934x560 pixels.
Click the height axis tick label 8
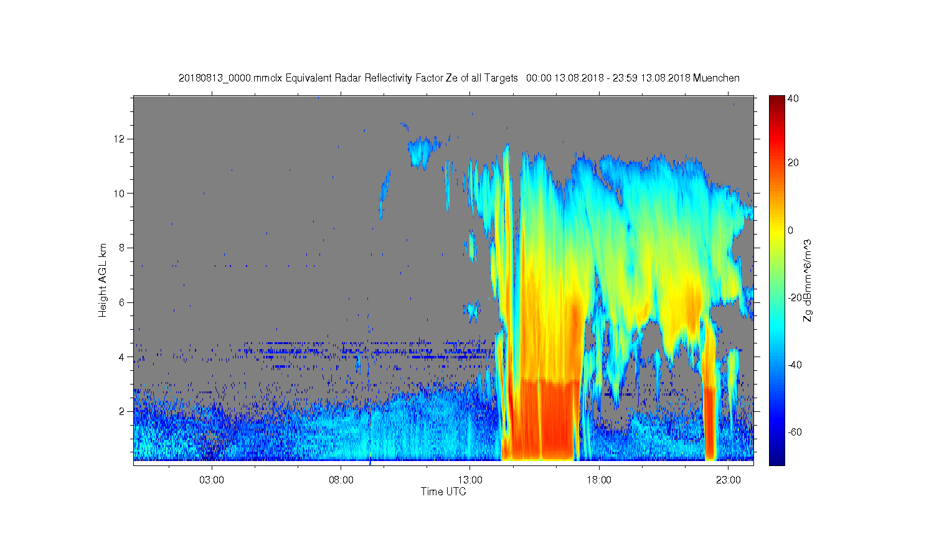click(x=123, y=248)
